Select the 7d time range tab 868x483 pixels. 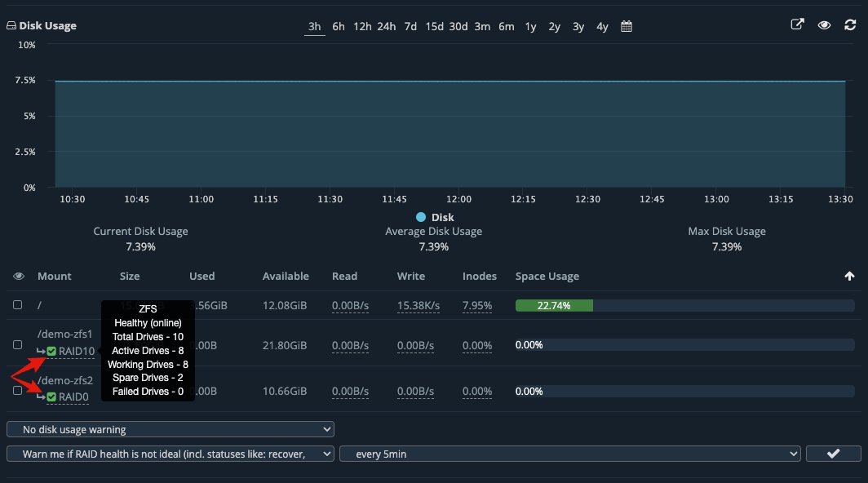(x=410, y=26)
